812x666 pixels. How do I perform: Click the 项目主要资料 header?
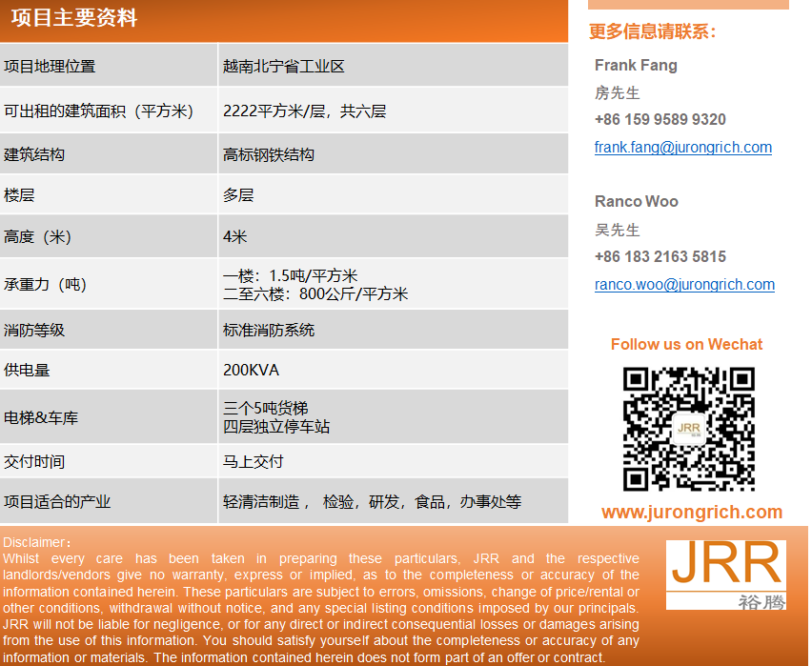74,19
